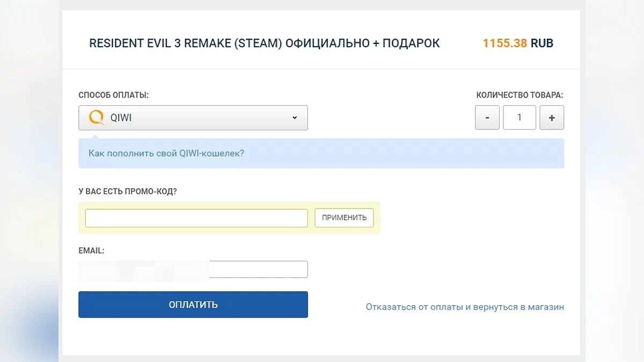Click the СПОСОБ ОПЛАТЫ label
Screen dimensions: 644x362
click(x=114, y=95)
